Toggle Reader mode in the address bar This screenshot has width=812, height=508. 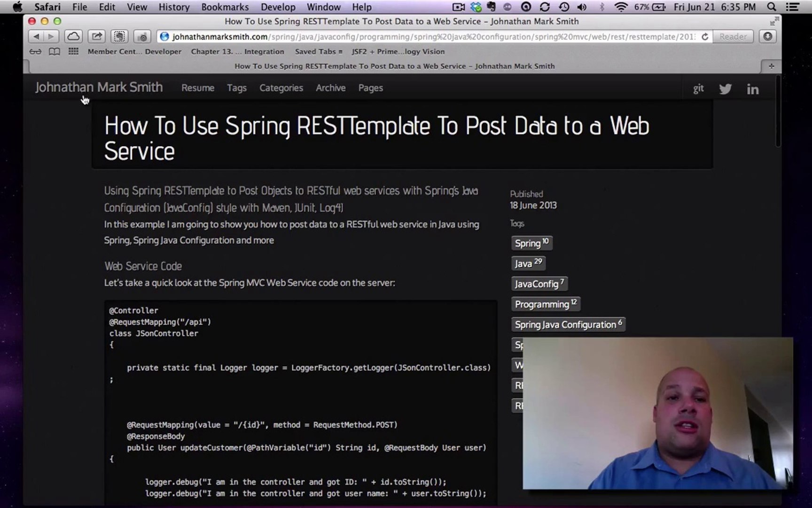point(733,36)
